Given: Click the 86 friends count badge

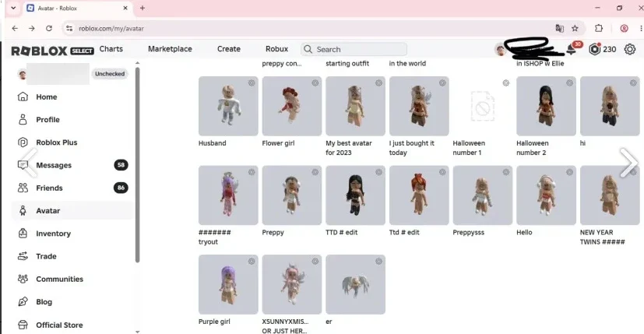Looking at the screenshot, I should [x=121, y=188].
